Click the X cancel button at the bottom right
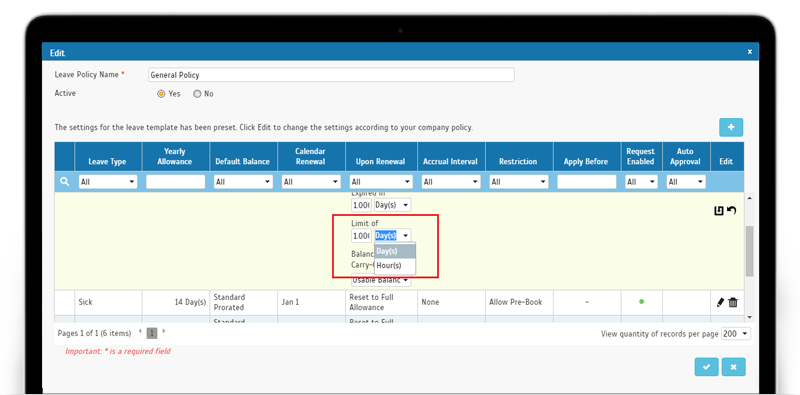The image size is (800, 395). click(734, 367)
